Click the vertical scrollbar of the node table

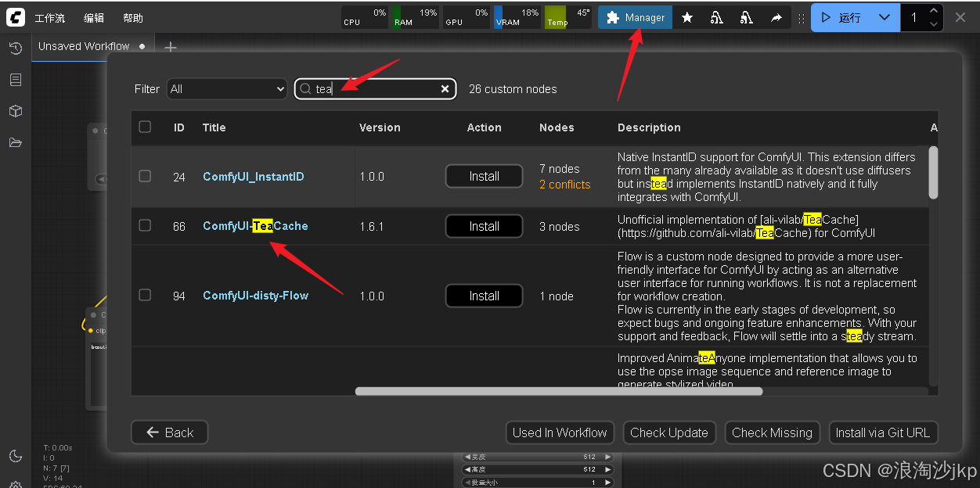coord(933,172)
